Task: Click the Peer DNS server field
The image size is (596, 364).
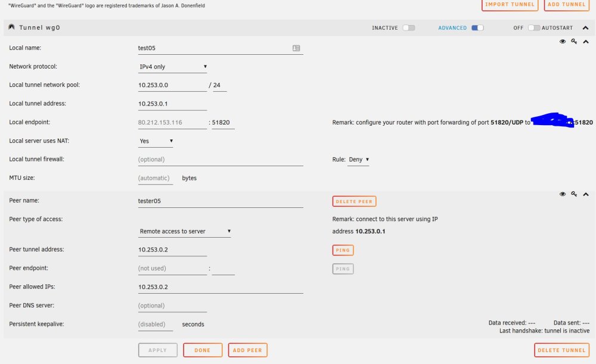Action: (173, 306)
